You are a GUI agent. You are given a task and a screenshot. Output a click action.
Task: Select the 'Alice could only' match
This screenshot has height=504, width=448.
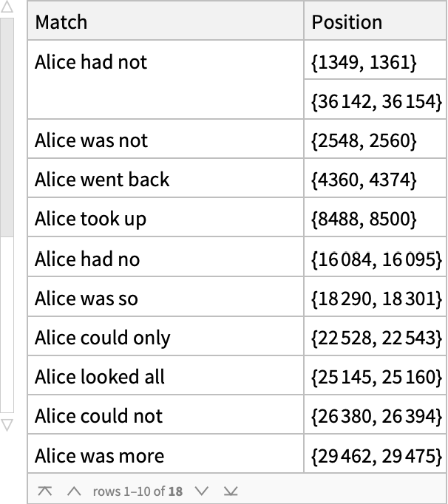pyautogui.click(x=103, y=338)
